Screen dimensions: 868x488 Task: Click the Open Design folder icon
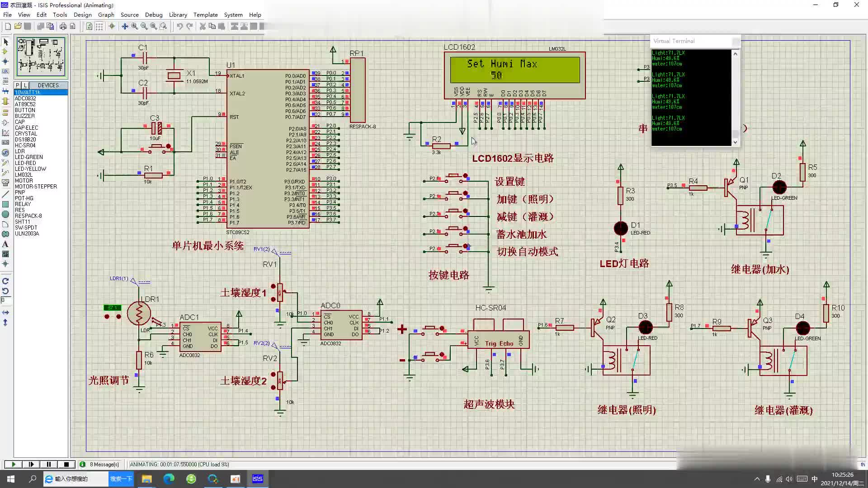tap(18, 26)
